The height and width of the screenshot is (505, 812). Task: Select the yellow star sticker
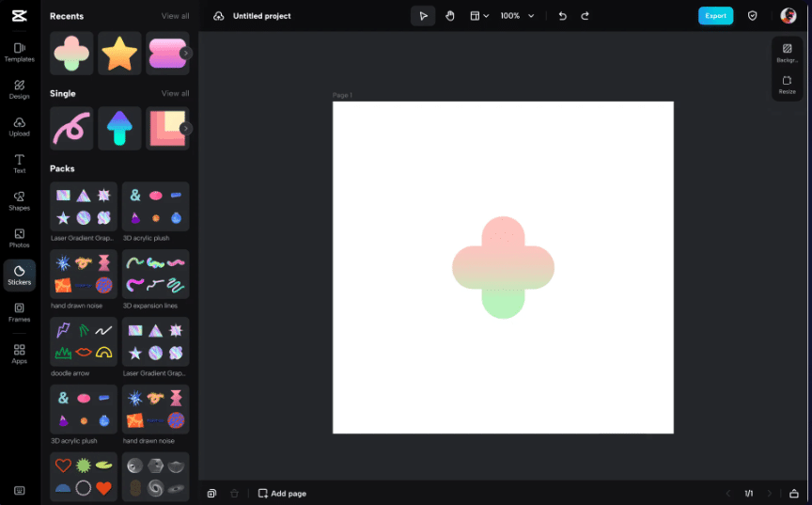coord(119,54)
